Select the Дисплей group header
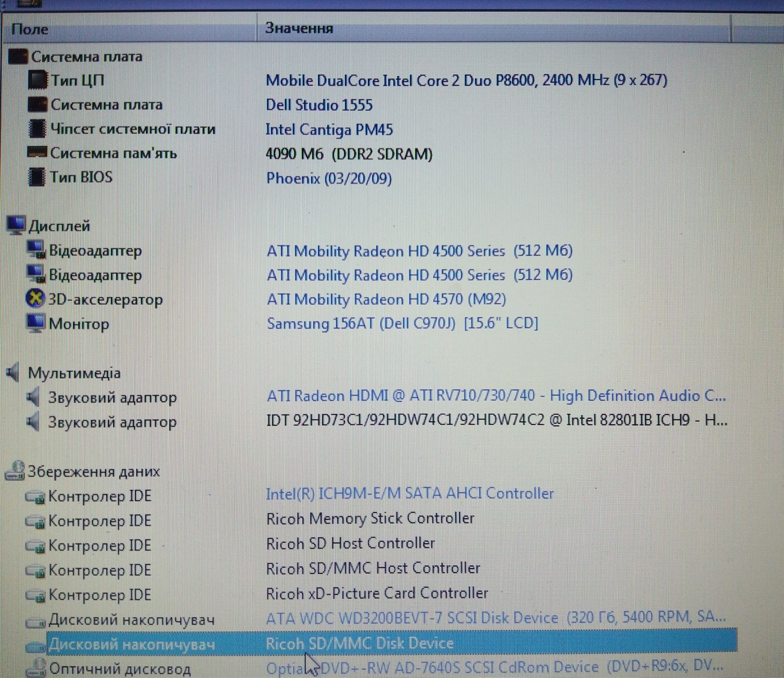Screen dimensions: 784x678 click(59, 226)
